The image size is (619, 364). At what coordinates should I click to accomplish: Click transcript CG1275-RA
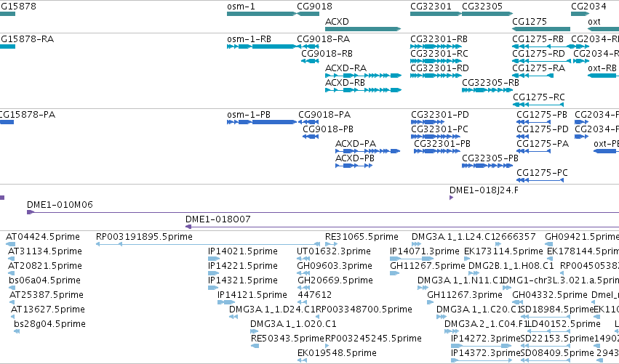tap(532, 76)
